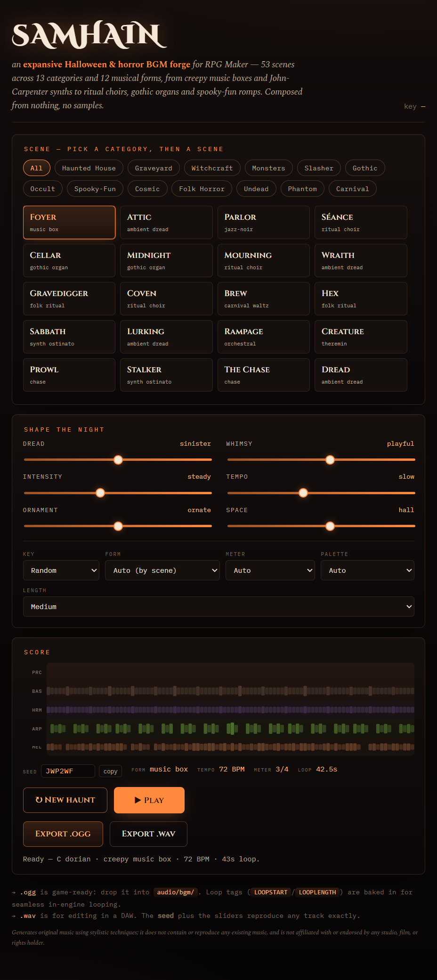Adjust the Whimsy slider handle

click(330, 460)
